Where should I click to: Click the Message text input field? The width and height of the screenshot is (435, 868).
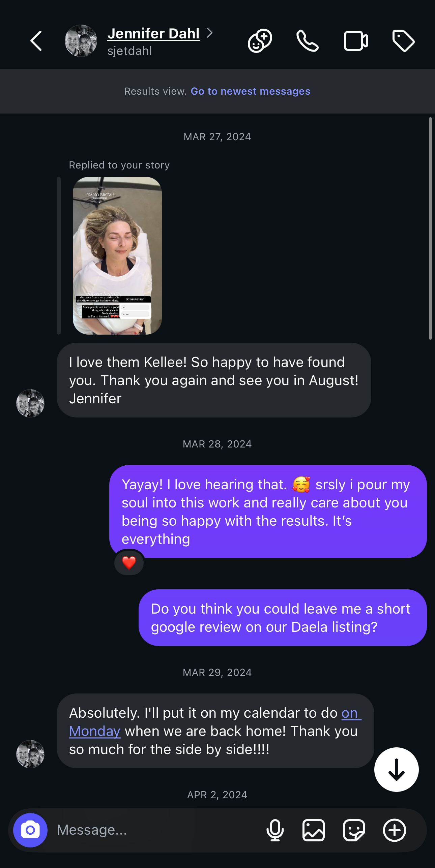155,830
